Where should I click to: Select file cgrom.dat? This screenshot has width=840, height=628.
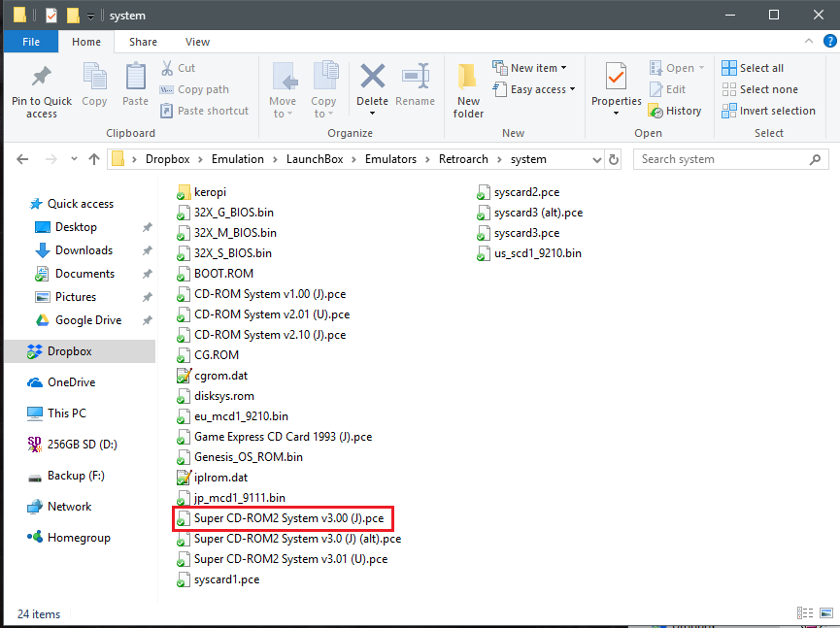click(x=212, y=376)
